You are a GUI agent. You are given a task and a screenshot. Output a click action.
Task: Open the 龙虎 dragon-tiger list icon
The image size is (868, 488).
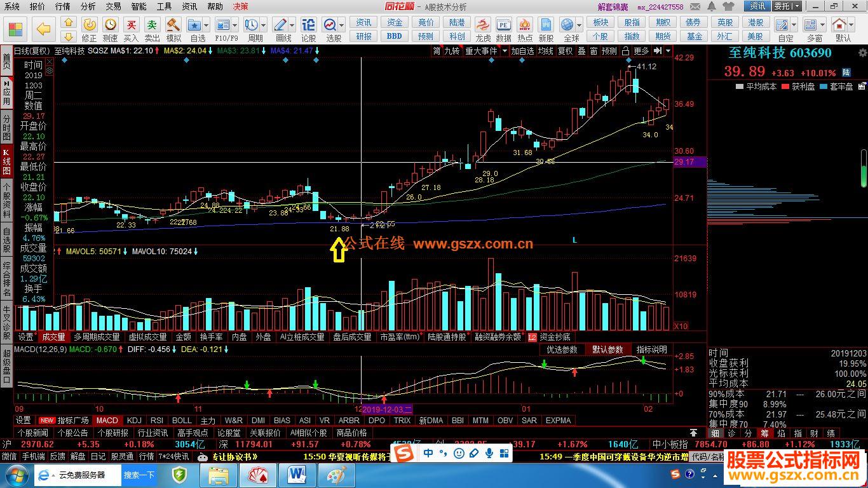click(484, 25)
